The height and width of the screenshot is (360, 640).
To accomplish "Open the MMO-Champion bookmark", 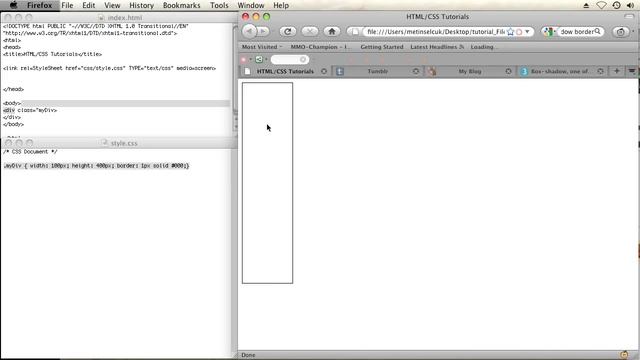I will click(320, 47).
